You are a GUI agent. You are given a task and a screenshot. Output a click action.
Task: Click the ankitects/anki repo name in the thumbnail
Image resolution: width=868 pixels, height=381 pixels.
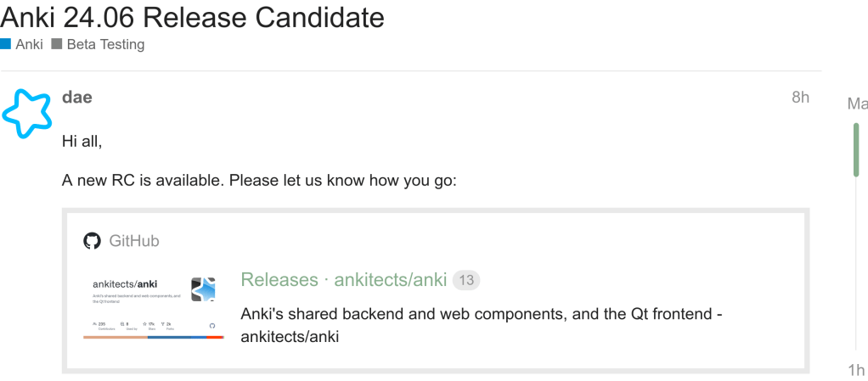[x=124, y=283]
